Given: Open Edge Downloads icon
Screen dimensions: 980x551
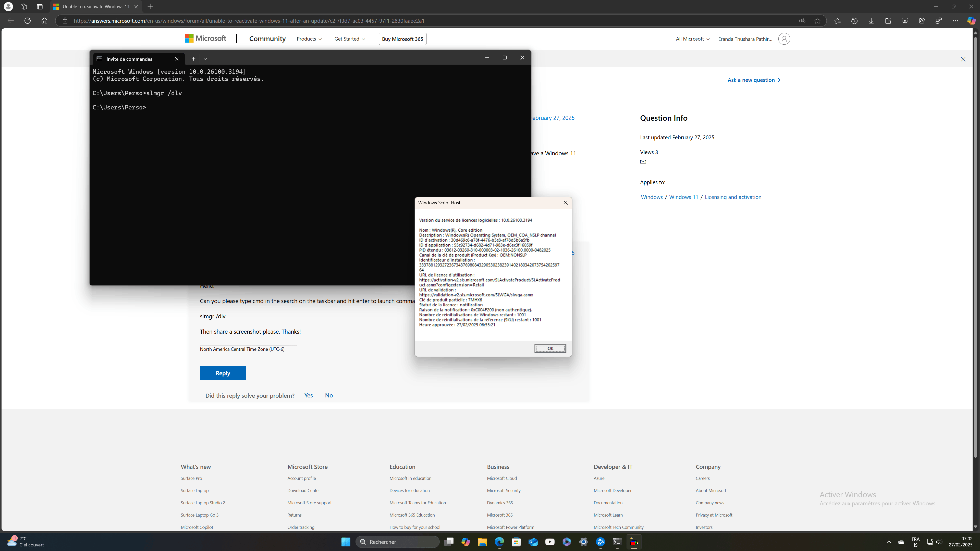Looking at the screenshot, I should click(x=871, y=20).
